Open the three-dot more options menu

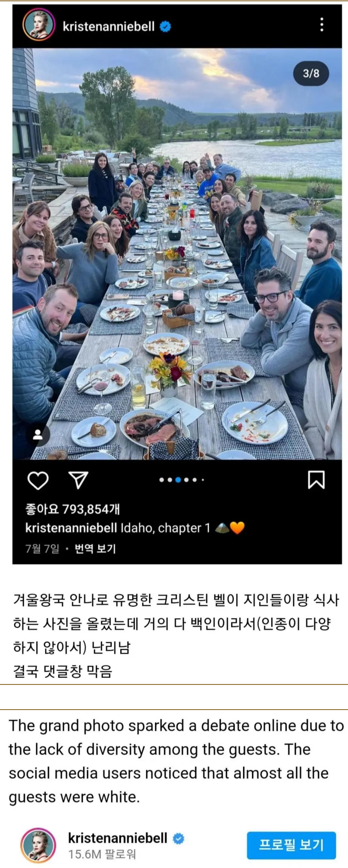(322, 25)
